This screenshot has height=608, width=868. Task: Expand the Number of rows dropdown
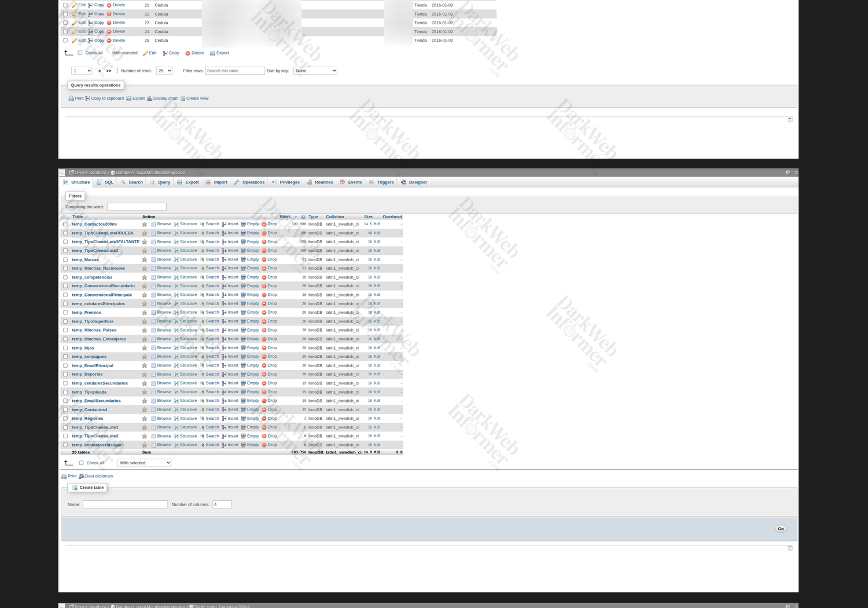[x=164, y=71]
